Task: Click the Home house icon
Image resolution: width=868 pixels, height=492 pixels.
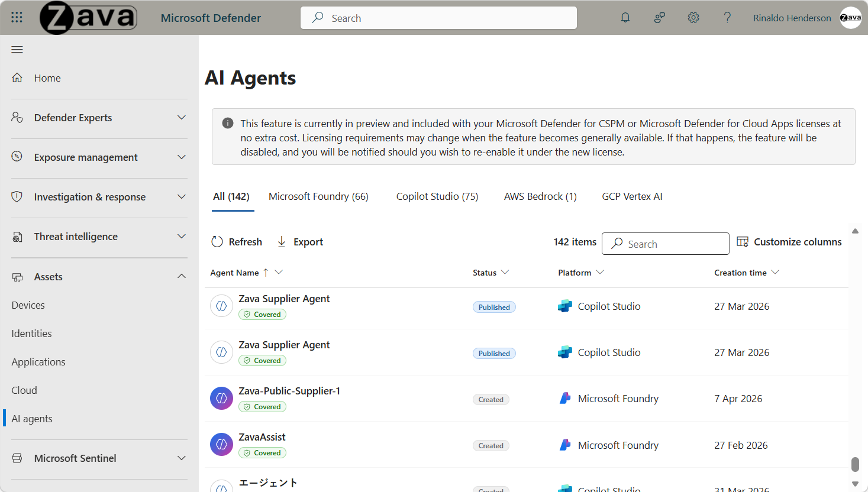Action: (x=17, y=78)
